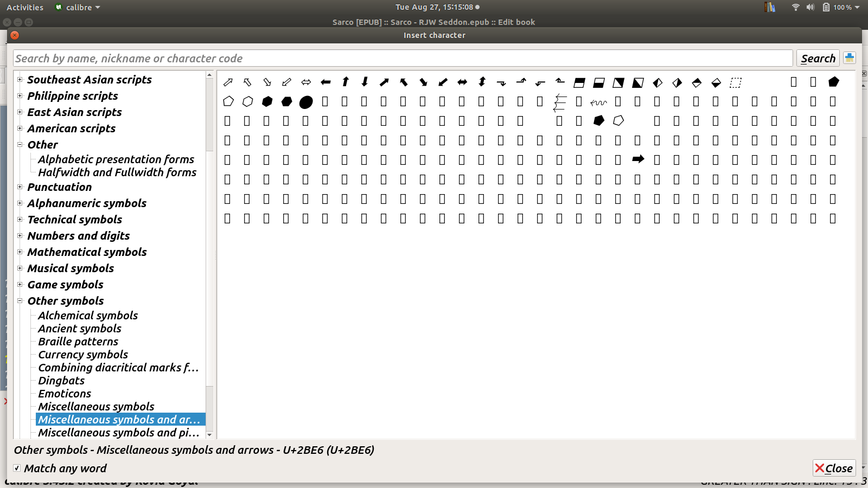Expand the Alphanumeric symbols category
This screenshot has height=488, width=868.
[20, 203]
